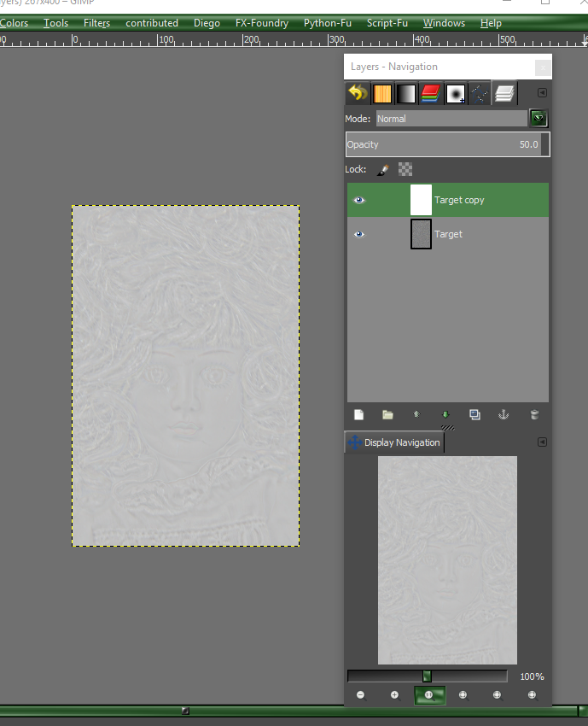
Task: Open the contributed menu
Action: coord(152,23)
